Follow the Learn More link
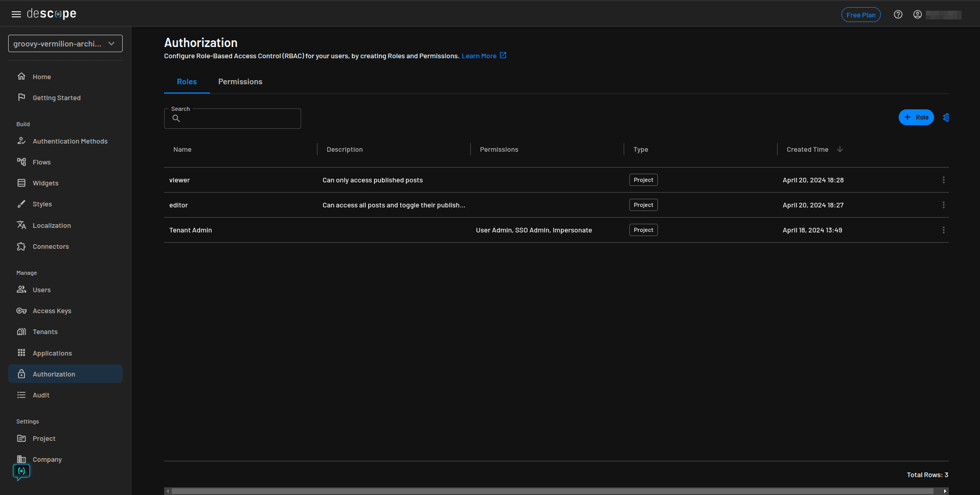 (x=478, y=56)
